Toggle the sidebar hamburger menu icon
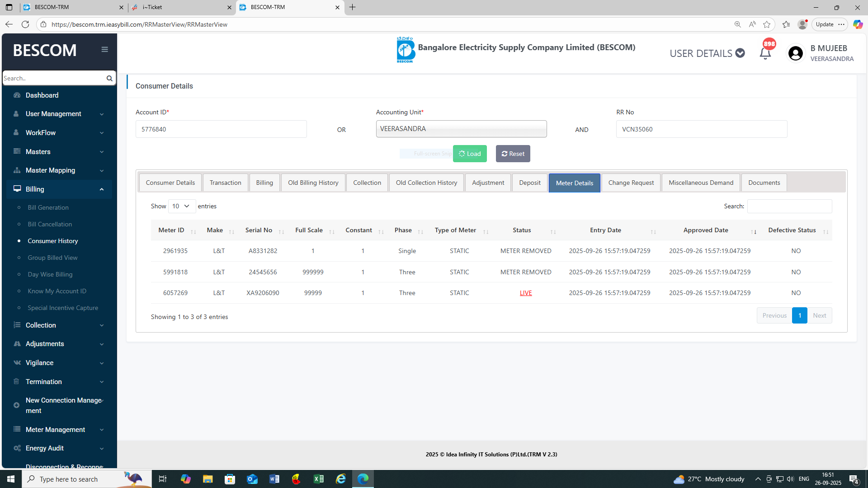The image size is (868, 488). 104,50
